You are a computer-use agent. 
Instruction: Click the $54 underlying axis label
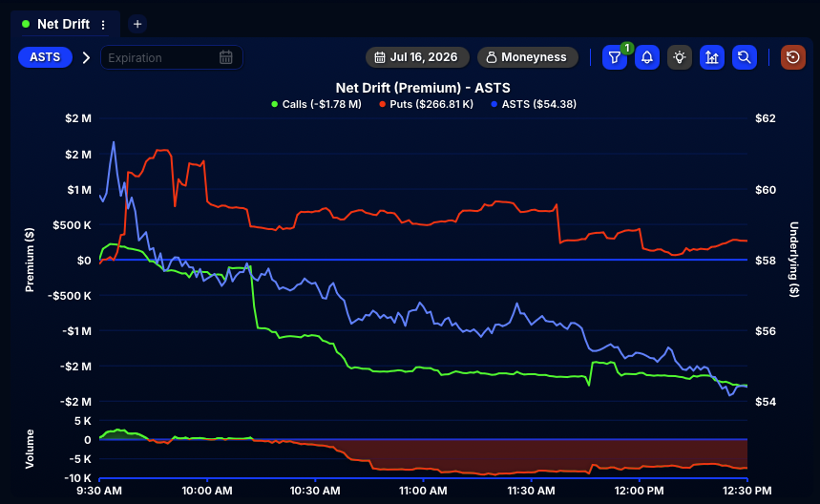[765, 402]
